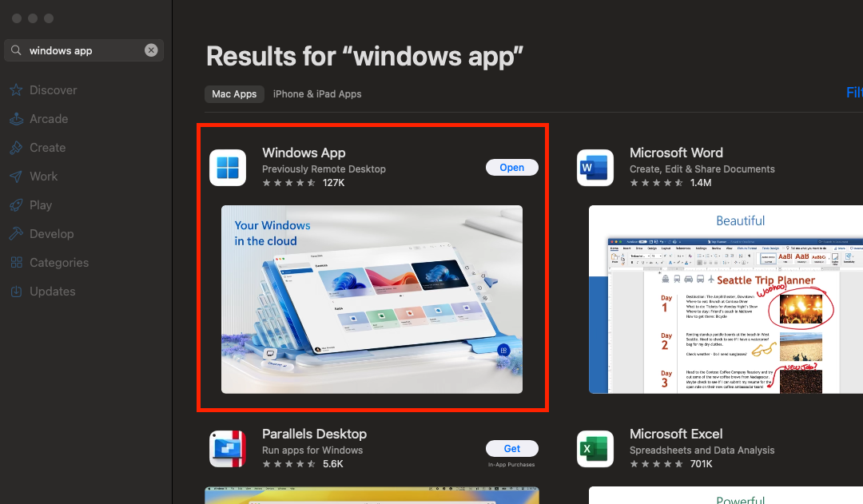Click the Parallels Desktop title
Screen dimensions: 863x504
[314, 434]
